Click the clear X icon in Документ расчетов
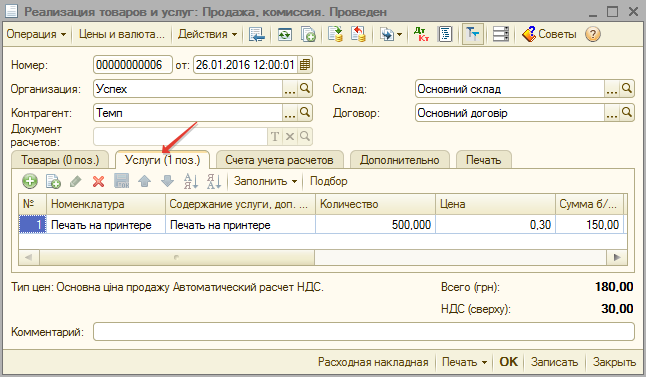The image size is (646, 377). click(290, 136)
